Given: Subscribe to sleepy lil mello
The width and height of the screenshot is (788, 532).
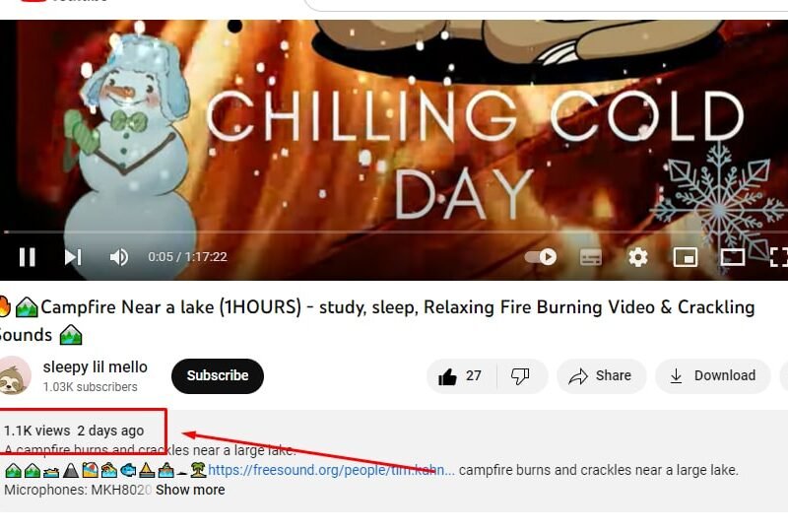Looking at the screenshot, I should (217, 376).
